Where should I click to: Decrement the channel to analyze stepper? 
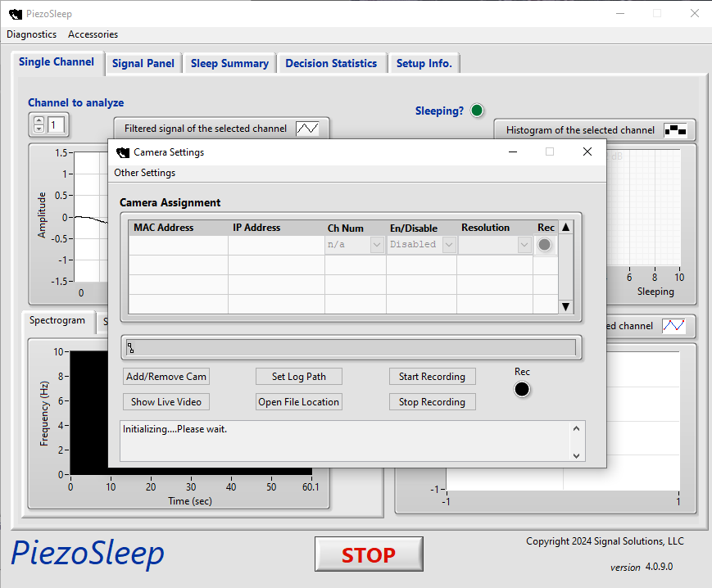(x=39, y=129)
